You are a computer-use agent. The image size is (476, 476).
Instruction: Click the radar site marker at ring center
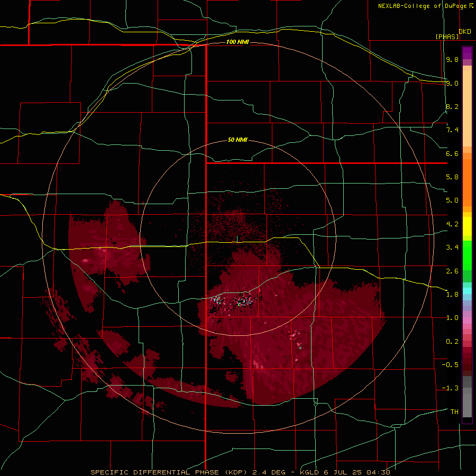237,239
